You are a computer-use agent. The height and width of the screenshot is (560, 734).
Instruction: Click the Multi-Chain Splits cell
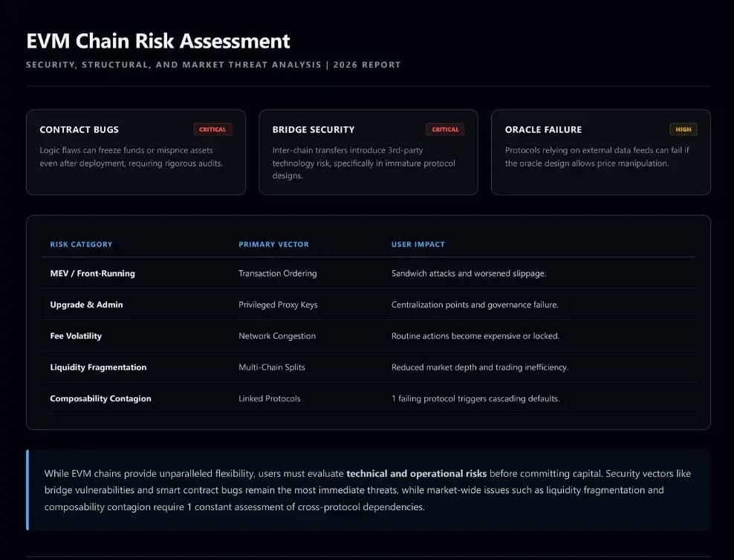(272, 367)
